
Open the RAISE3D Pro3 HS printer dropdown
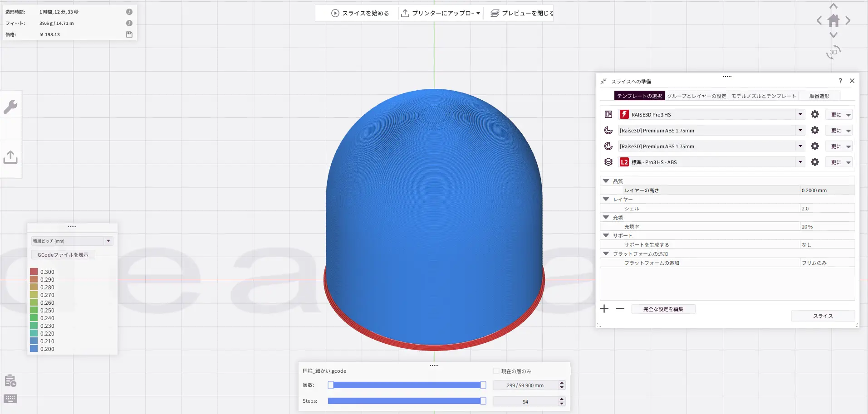pyautogui.click(x=800, y=115)
